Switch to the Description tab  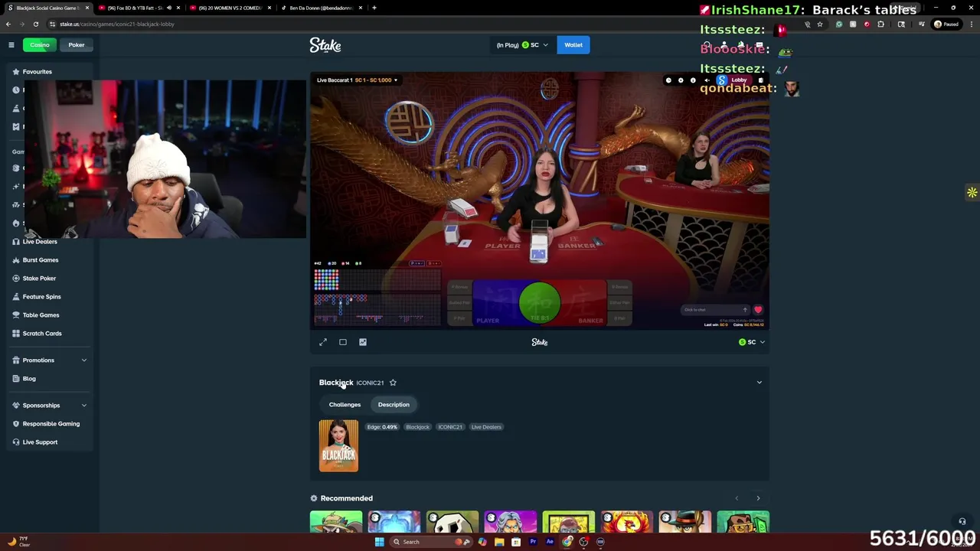coord(394,405)
